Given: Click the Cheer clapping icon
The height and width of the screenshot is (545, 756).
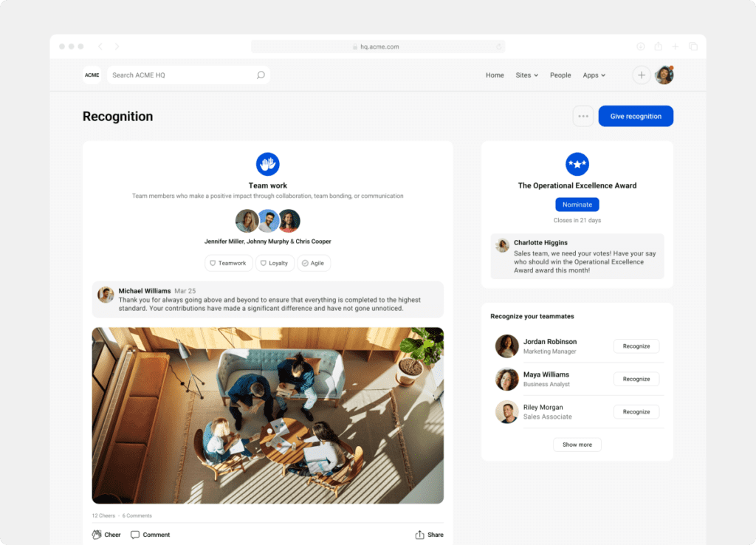Looking at the screenshot, I should tap(97, 535).
